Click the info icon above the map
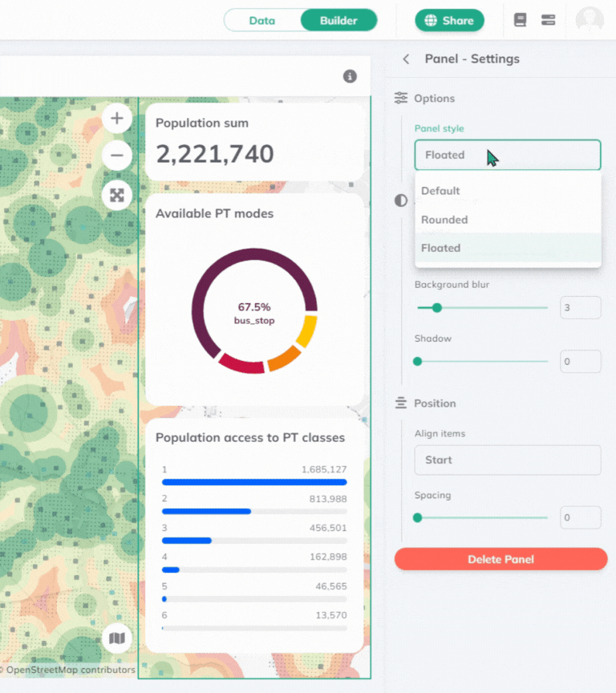This screenshot has height=693, width=616. click(350, 76)
